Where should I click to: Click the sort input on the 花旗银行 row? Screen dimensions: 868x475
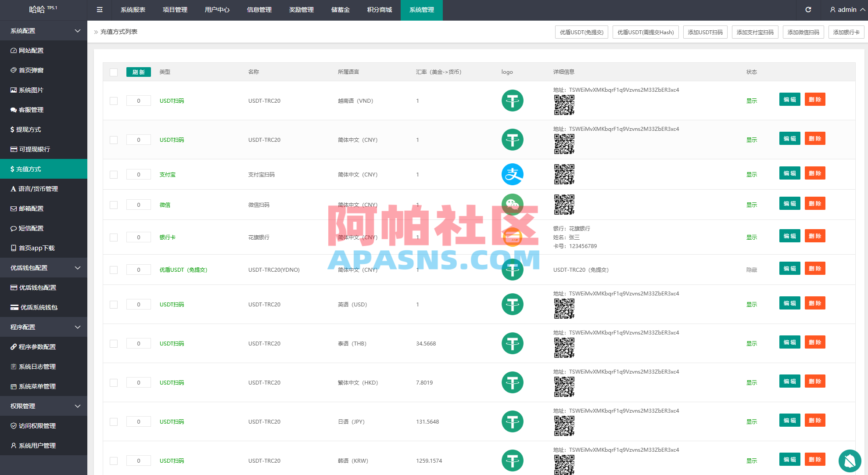coord(138,237)
